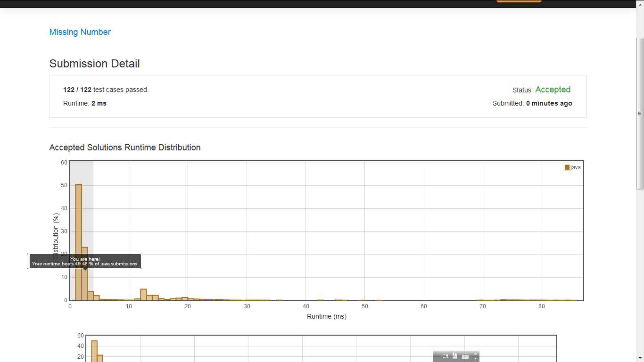Screen dimensions: 644x362
Task: Select the 2 ms histogram bar
Action: pos(85,274)
